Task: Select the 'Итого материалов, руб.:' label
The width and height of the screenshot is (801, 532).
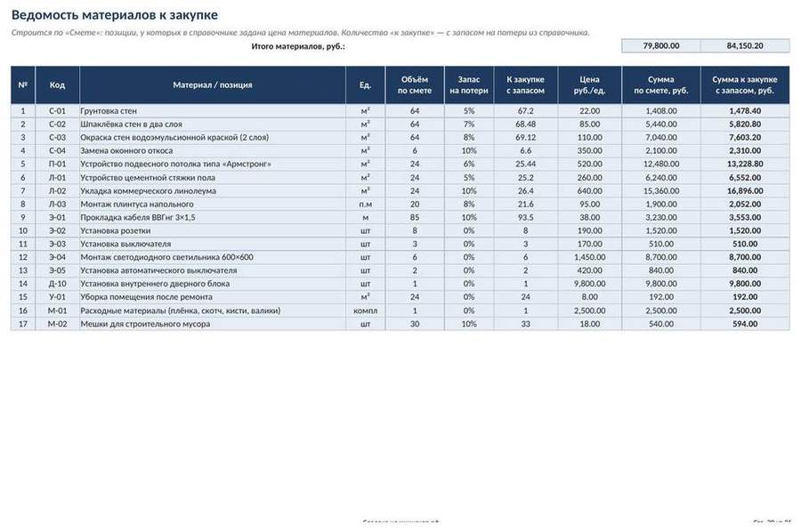Action: coord(298,46)
